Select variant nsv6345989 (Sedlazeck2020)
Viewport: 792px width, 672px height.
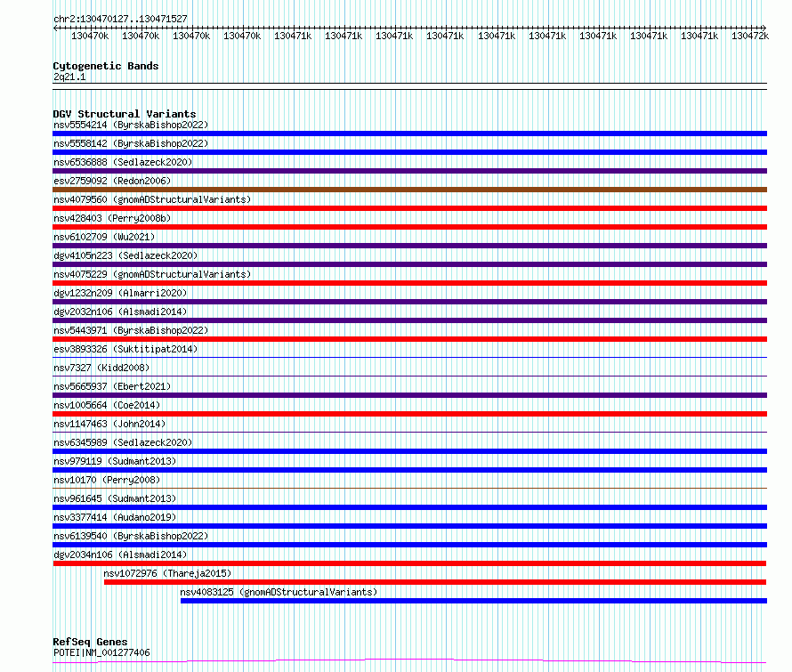click(123, 442)
